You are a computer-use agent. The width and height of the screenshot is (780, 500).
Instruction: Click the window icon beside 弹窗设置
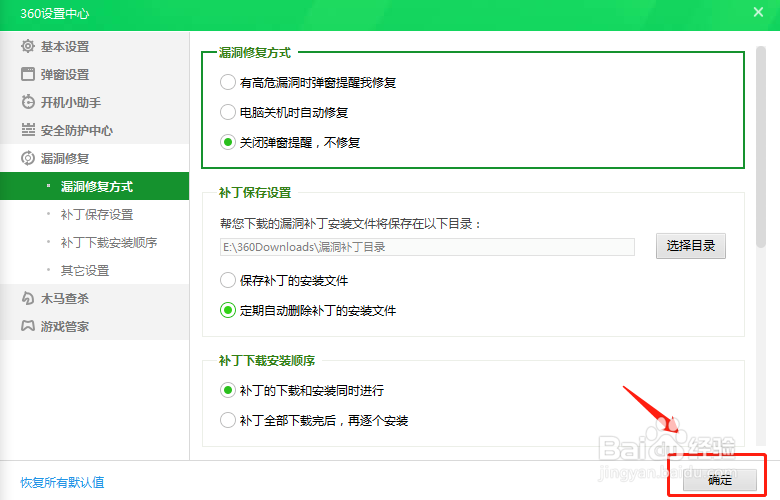(x=28, y=74)
